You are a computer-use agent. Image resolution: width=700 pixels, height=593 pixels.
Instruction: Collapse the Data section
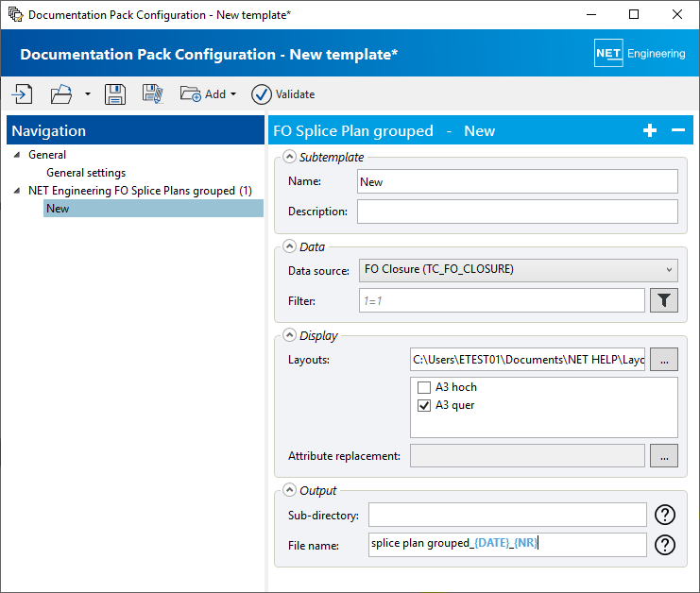289,246
